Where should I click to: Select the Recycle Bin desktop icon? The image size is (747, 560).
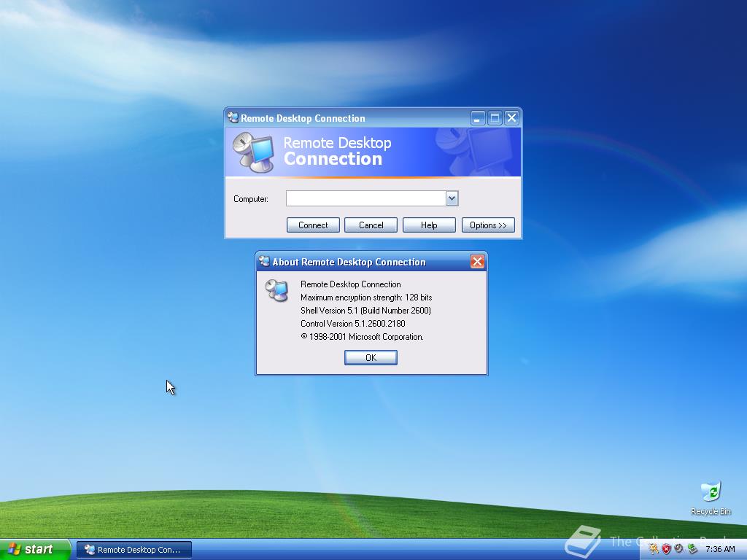click(x=711, y=499)
